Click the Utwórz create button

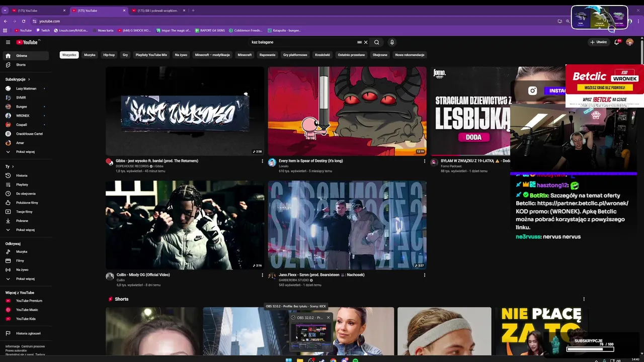tap(599, 42)
